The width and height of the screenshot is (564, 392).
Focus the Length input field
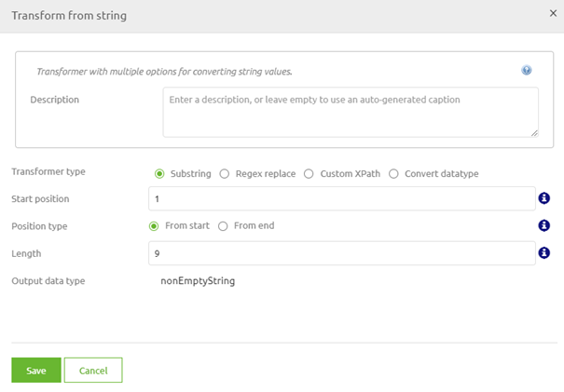tap(342, 253)
